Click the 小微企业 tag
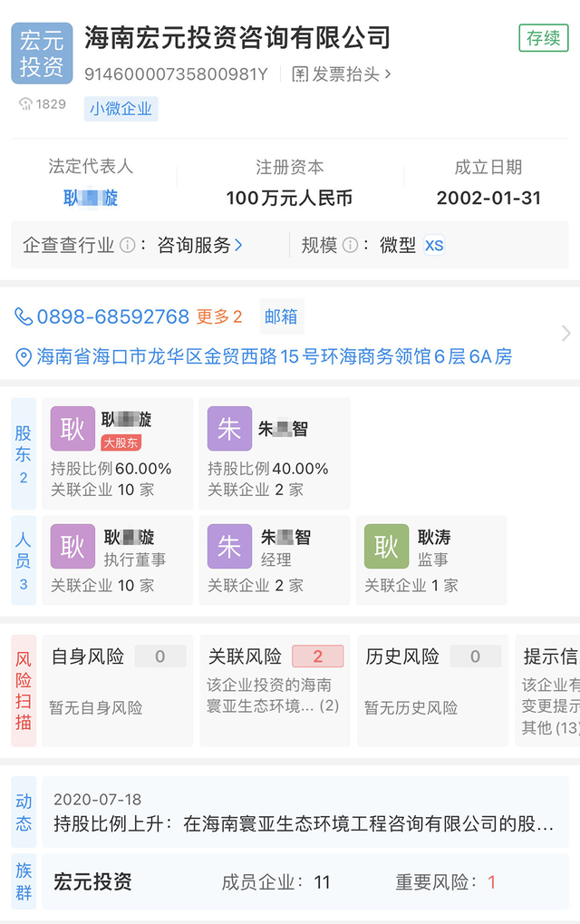This screenshot has width=580, height=924. 121,109
